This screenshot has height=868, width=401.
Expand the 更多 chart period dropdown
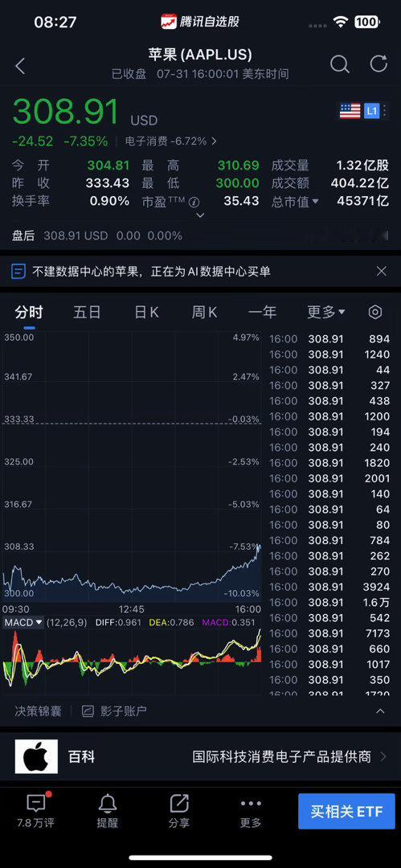point(325,312)
